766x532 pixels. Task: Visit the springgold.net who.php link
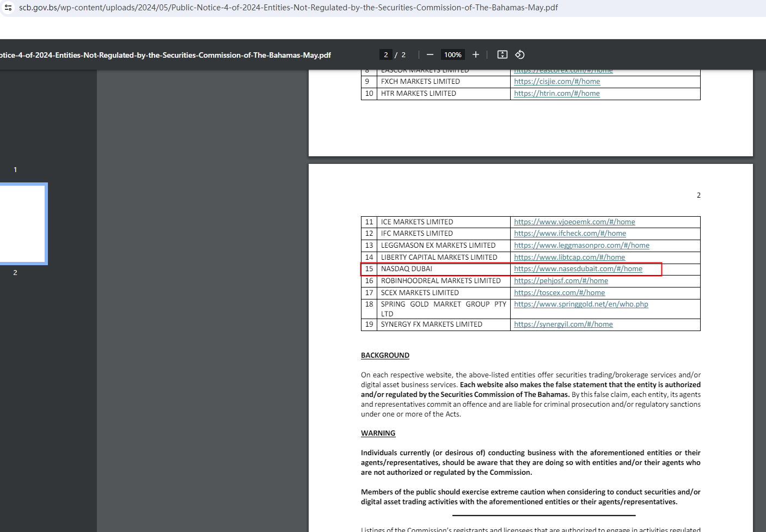[x=581, y=304]
